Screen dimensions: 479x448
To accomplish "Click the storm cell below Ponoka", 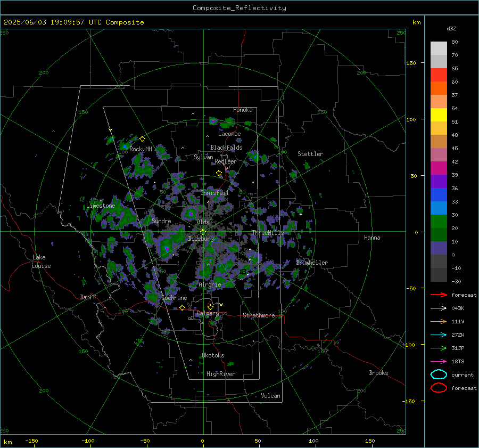I will click(x=213, y=121).
